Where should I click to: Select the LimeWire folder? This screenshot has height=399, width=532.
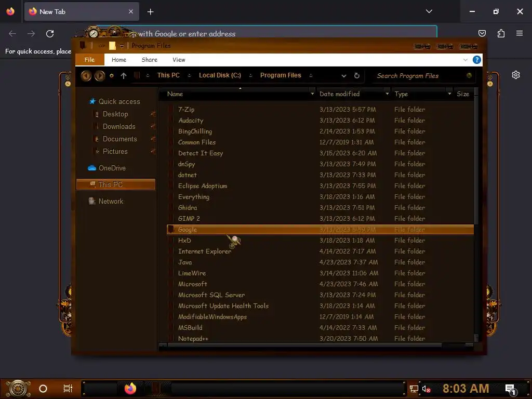(192, 273)
